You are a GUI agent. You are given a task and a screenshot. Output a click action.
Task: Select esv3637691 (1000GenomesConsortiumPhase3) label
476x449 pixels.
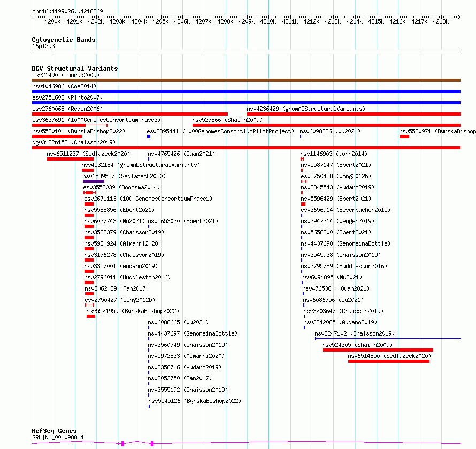[x=96, y=120]
